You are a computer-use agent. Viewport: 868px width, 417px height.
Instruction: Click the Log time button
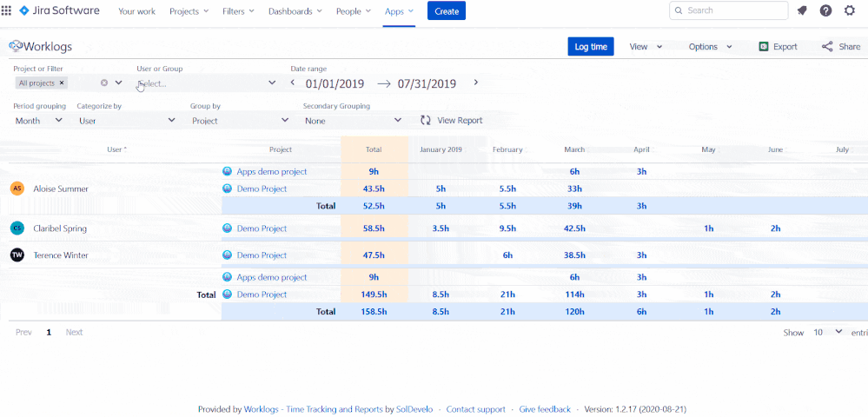click(x=591, y=47)
